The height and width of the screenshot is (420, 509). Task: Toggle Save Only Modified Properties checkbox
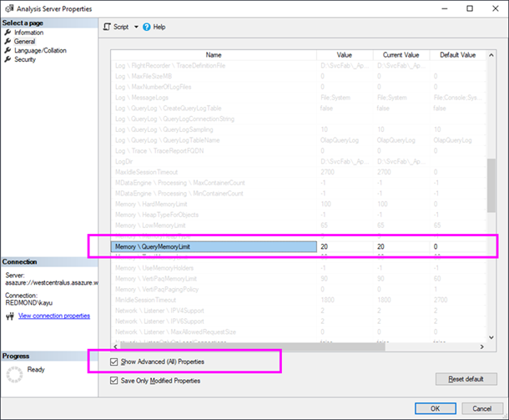pos(113,381)
